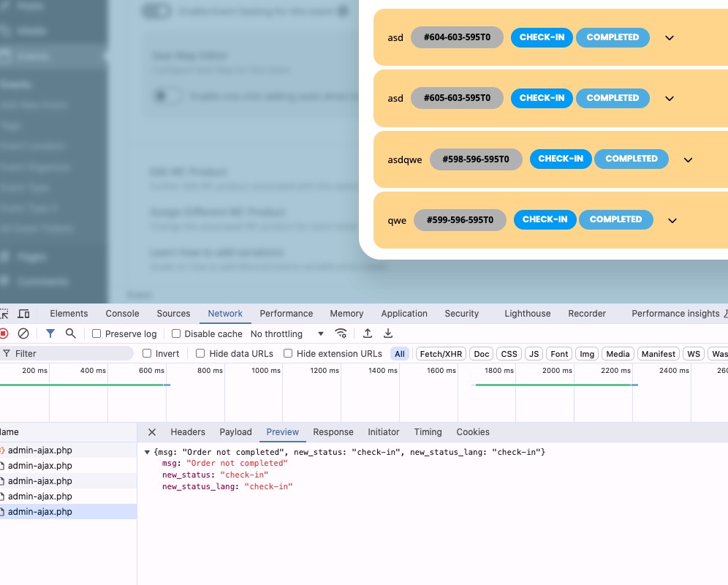
Task: Click COMPLETED badge on ticket #604-603-595T0
Action: click(x=613, y=37)
